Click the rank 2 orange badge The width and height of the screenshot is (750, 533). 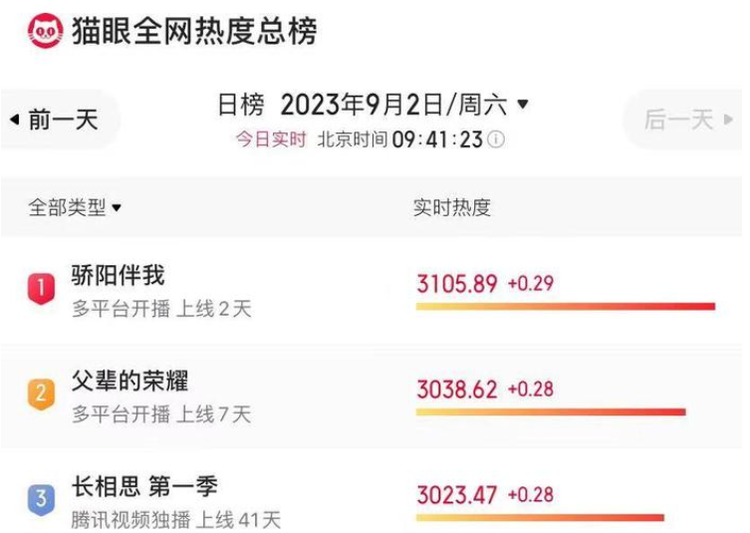(41, 394)
